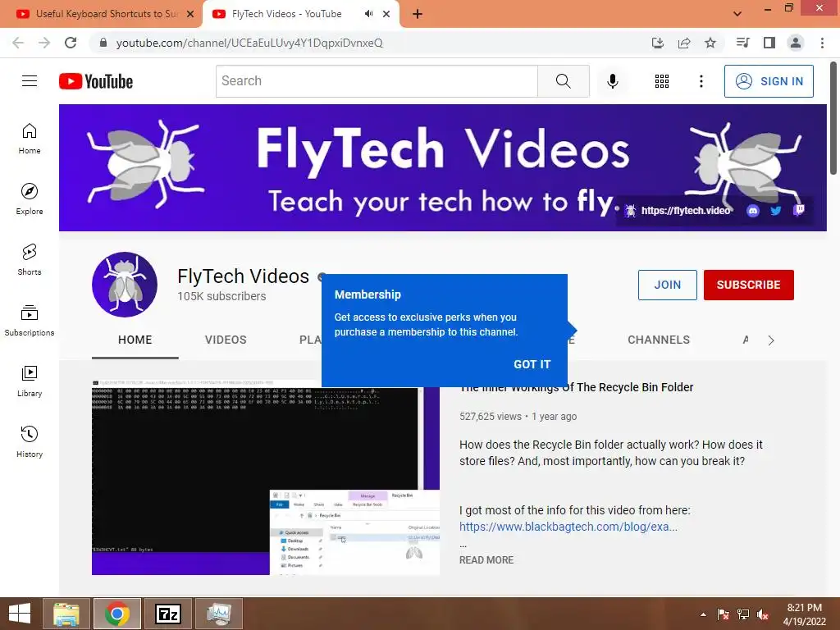Image resolution: width=840 pixels, height=630 pixels.
Task: Open the Windows Start button
Action: click(x=20, y=614)
